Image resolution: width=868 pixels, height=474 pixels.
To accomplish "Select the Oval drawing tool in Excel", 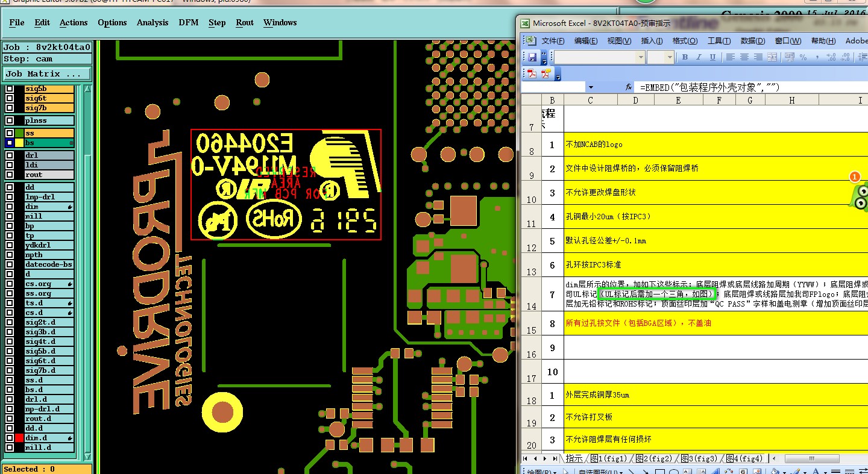I will point(675,472).
